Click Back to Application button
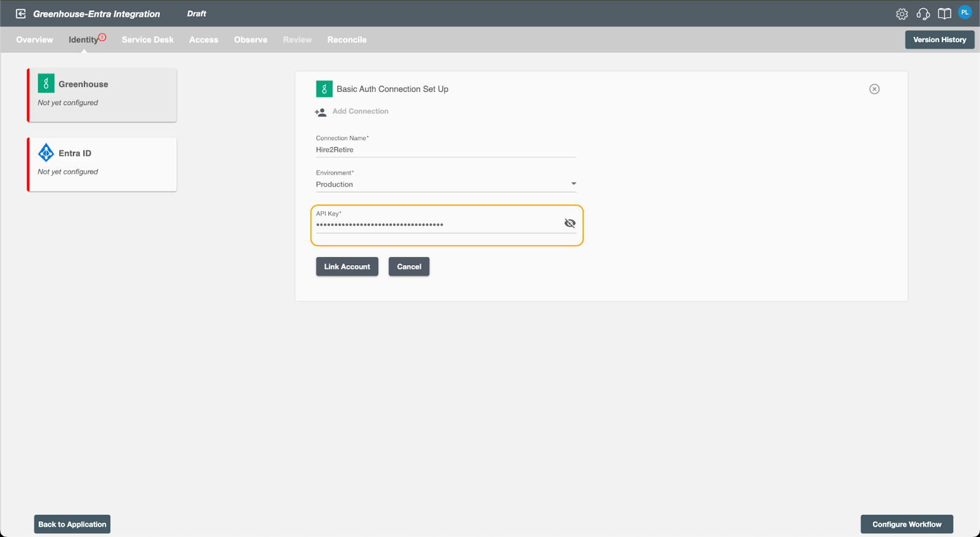 pos(72,524)
